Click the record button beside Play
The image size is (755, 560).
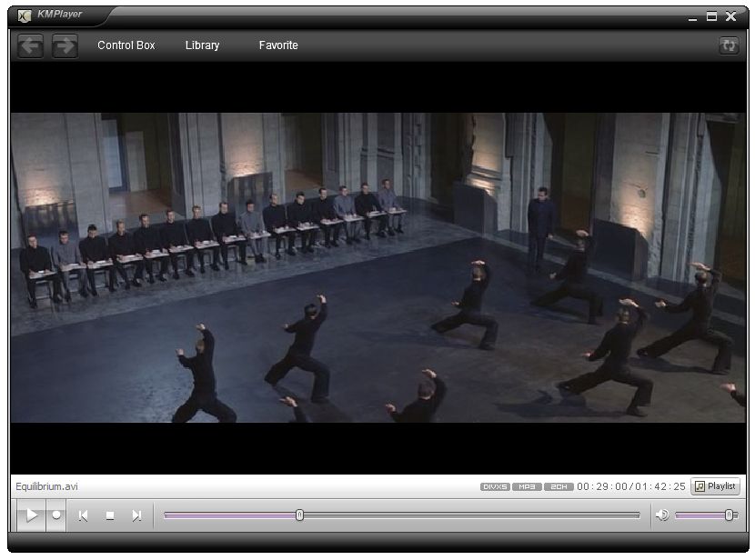56,515
